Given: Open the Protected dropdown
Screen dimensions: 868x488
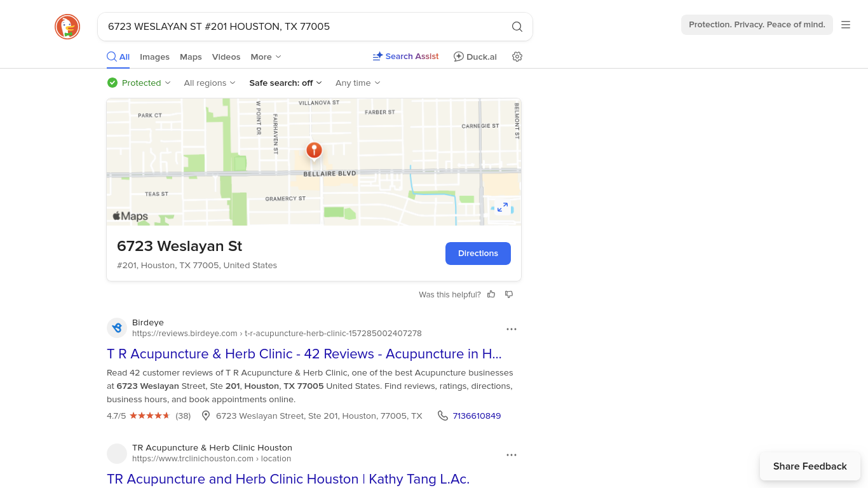Looking at the screenshot, I should [139, 83].
